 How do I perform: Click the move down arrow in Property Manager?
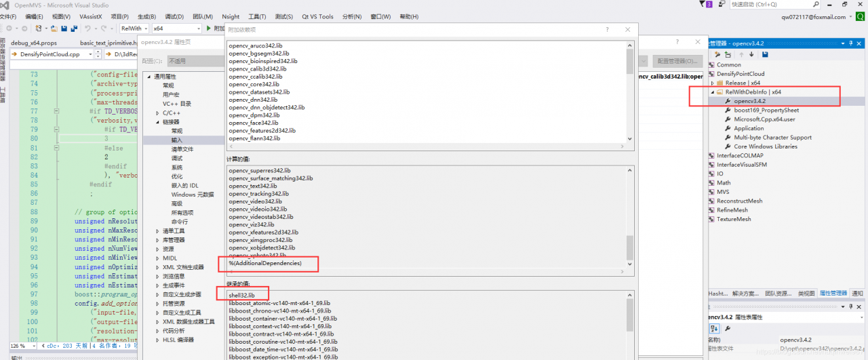point(751,54)
